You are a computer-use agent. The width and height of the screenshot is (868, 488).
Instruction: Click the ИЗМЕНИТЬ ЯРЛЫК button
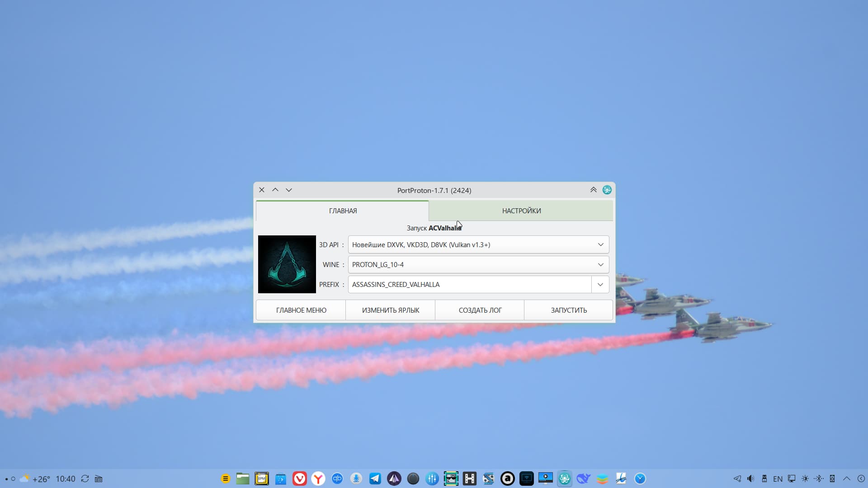pyautogui.click(x=391, y=310)
